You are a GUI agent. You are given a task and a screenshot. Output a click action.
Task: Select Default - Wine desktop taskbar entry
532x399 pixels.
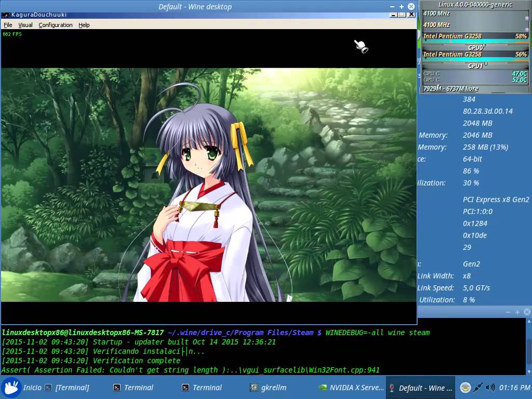(420, 388)
